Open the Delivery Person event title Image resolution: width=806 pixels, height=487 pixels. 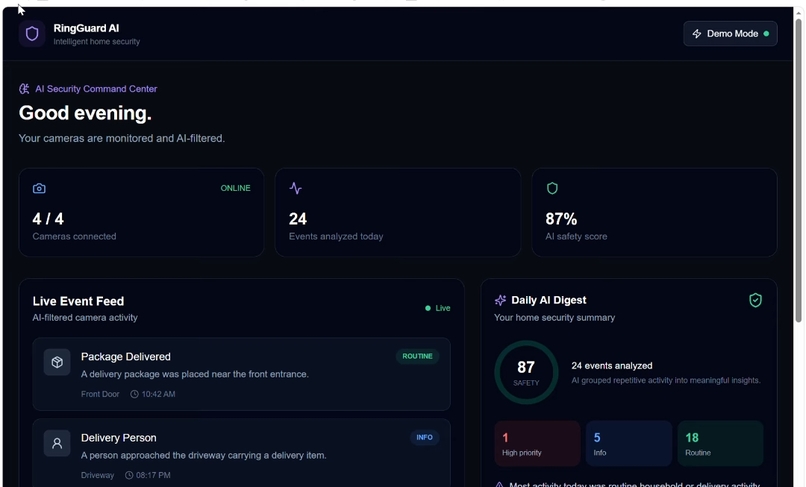118,438
